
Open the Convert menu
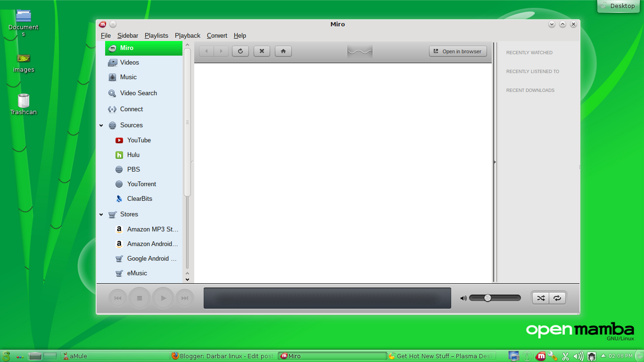pos(217,35)
